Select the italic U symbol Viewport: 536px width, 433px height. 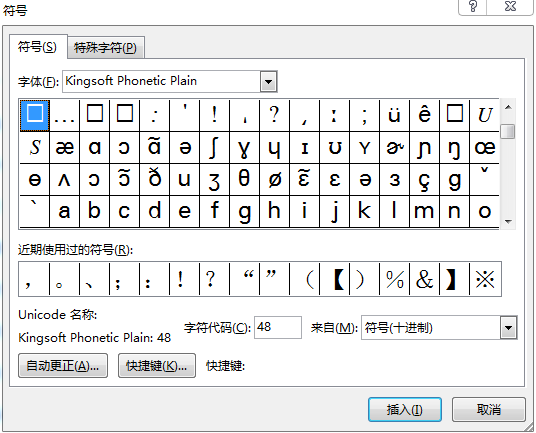pyautogui.click(x=484, y=116)
